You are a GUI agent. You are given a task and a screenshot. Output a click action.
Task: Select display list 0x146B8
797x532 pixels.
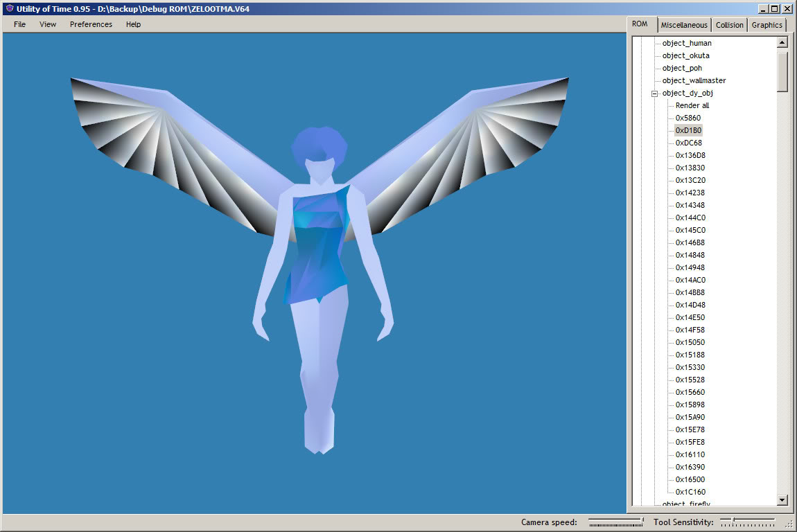[690, 242]
